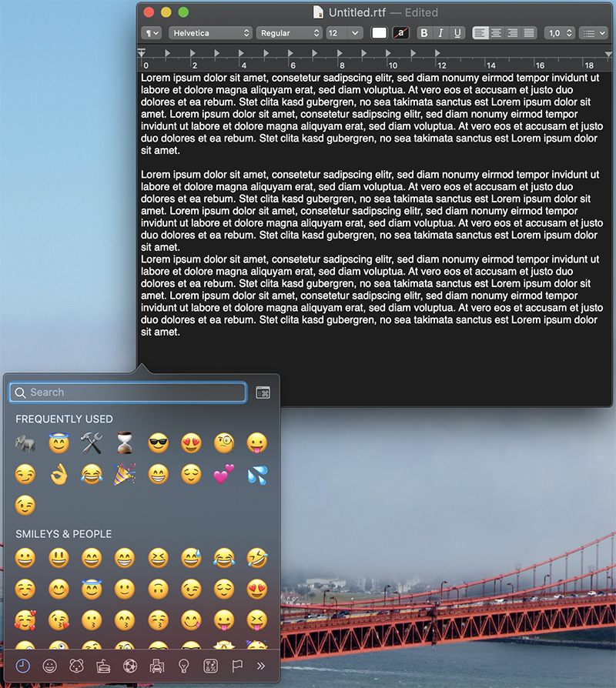Screen dimensions: 616x688
Task: Insert the elephant emoji from Frequently Used
Action: pos(25,443)
